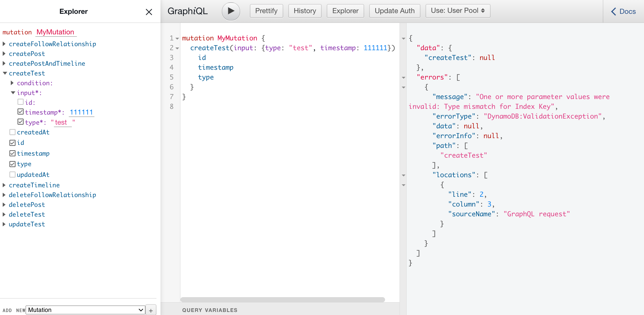This screenshot has width=644, height=315.
Task: Expand the deleteTest mutation
Action: pyautogui.click(x=4, y=214)
